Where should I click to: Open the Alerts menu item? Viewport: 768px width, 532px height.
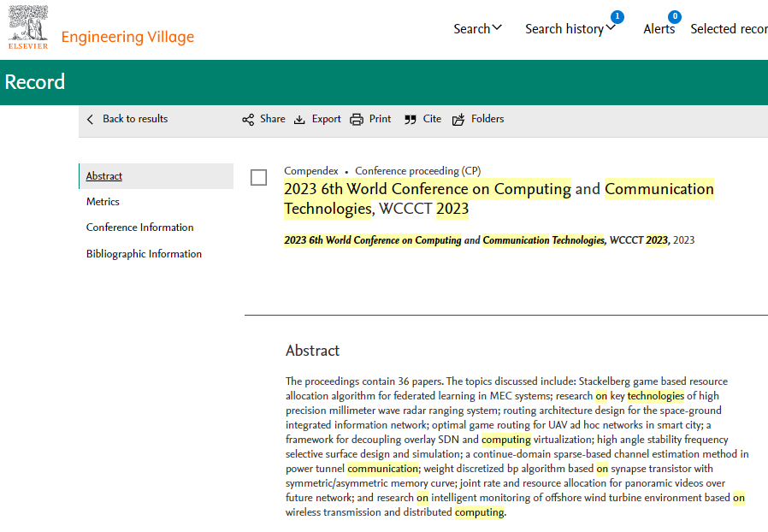coord(659,29)
